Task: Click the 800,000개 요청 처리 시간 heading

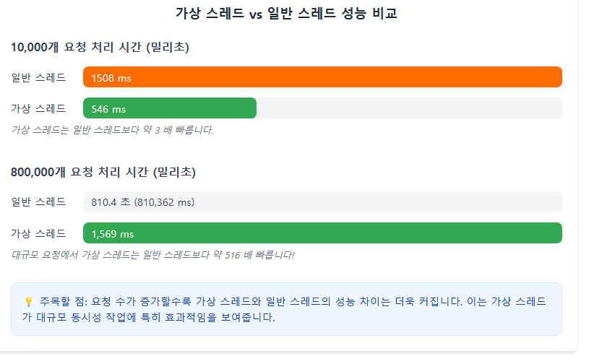Action: pos(103,172)
